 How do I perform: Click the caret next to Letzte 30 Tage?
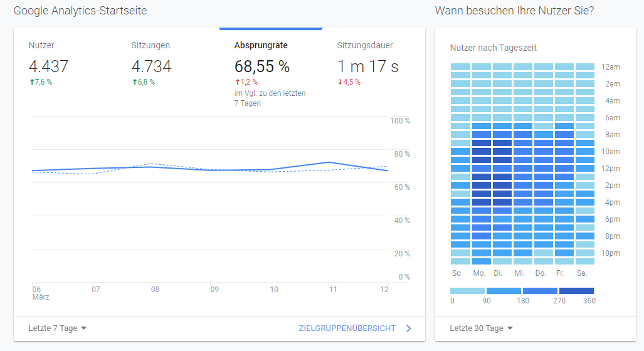coord(510,328)
